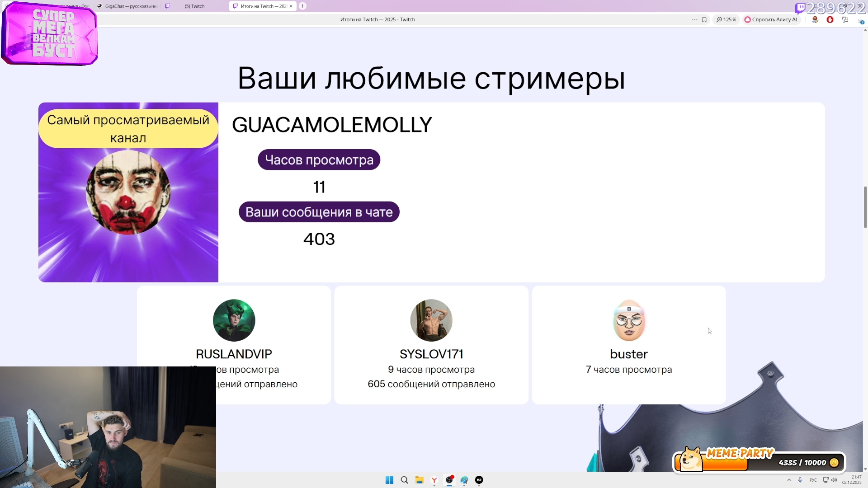This screenshot has height=488, width=868.
Task: Switch to the (5) Twitch tab
Action: 195,6
